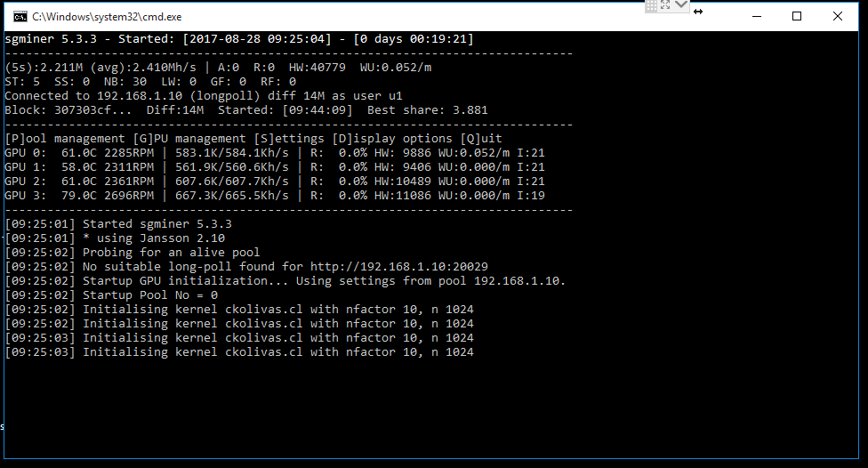Click the HW:11086 value on GPU 3
Screen dimensions: 868x468
pyautogui.click(x=403, y=196)
